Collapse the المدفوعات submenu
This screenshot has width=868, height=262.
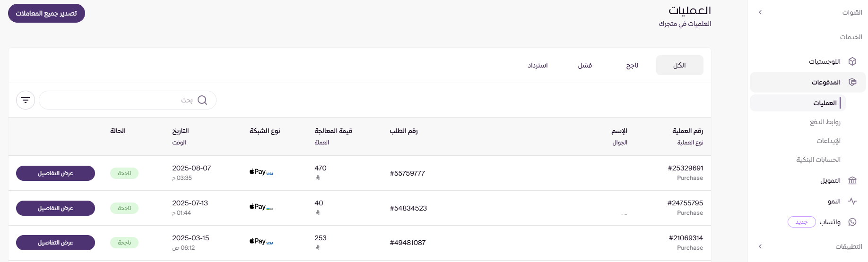coord(825,82)
